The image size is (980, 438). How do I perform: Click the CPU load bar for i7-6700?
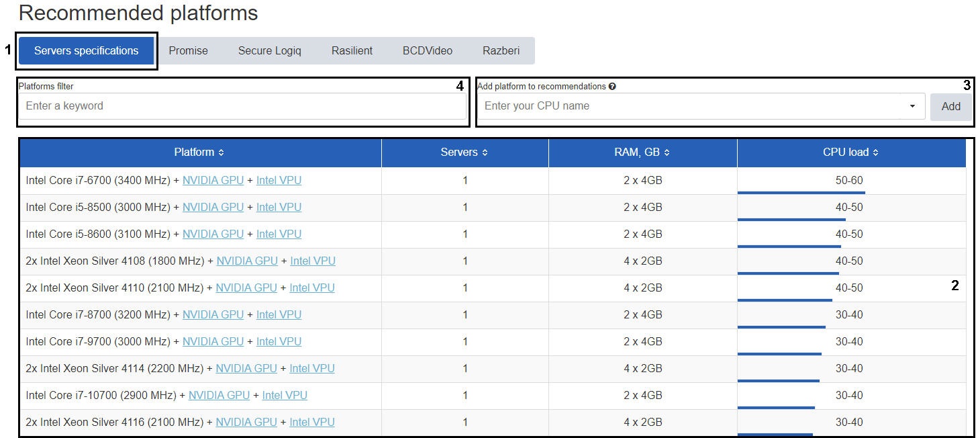pos(800,192)
